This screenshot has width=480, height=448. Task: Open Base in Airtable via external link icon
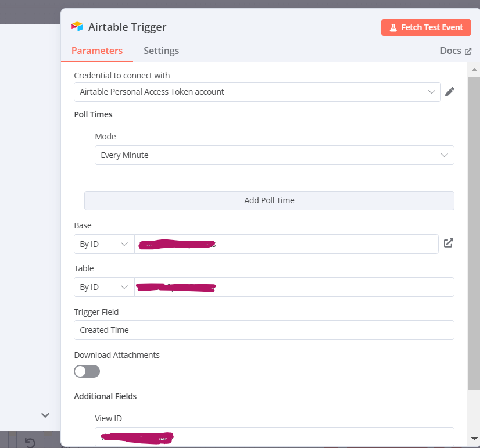click(448, 243)
